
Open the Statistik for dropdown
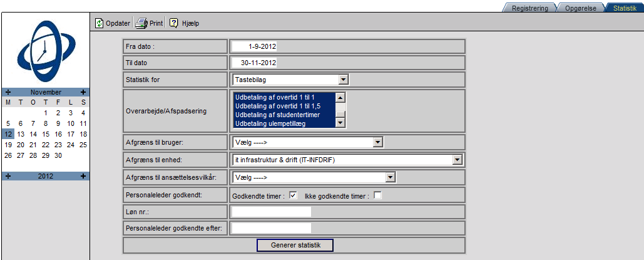coord(342,80)
